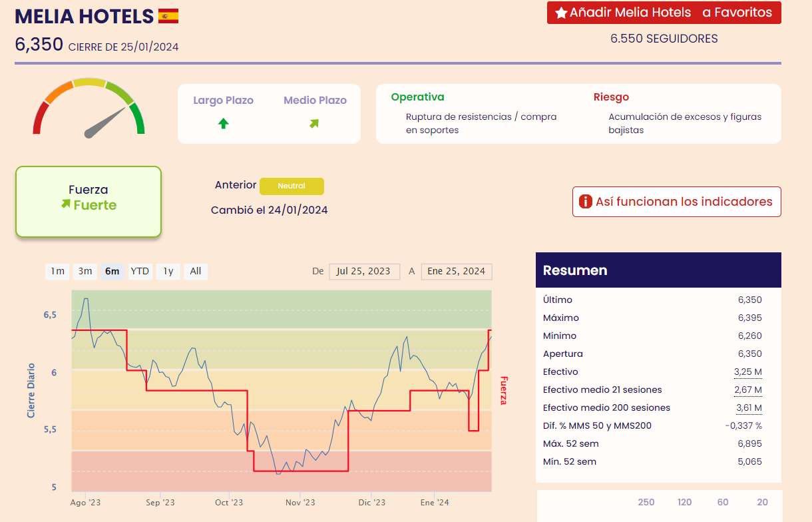Click the Resumen panel header
The image size is (812, 522).
point(658,270)
